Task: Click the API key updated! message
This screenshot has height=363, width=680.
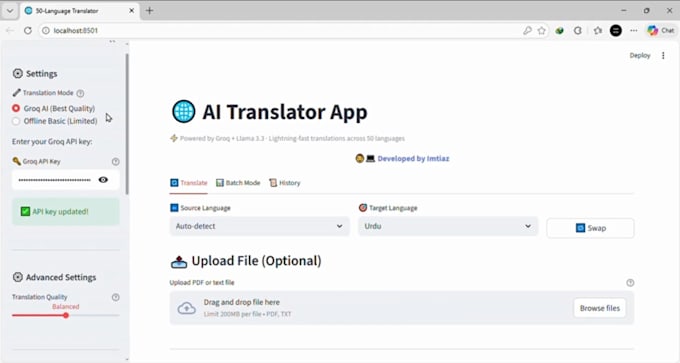Action: [x=65, y=212]
